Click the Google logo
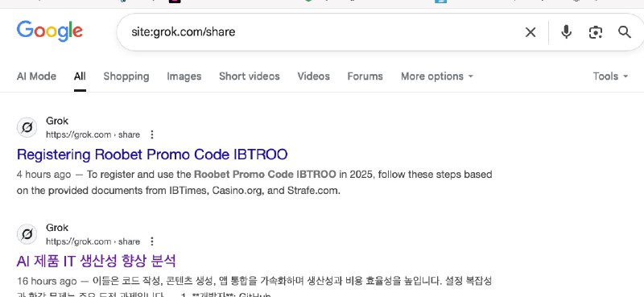644x297 pixels. coord(50,31)
